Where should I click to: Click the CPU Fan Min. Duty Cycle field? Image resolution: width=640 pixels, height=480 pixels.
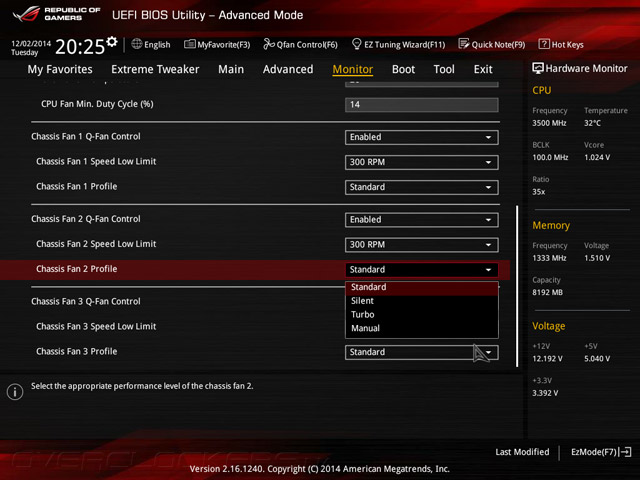point(421,105)
